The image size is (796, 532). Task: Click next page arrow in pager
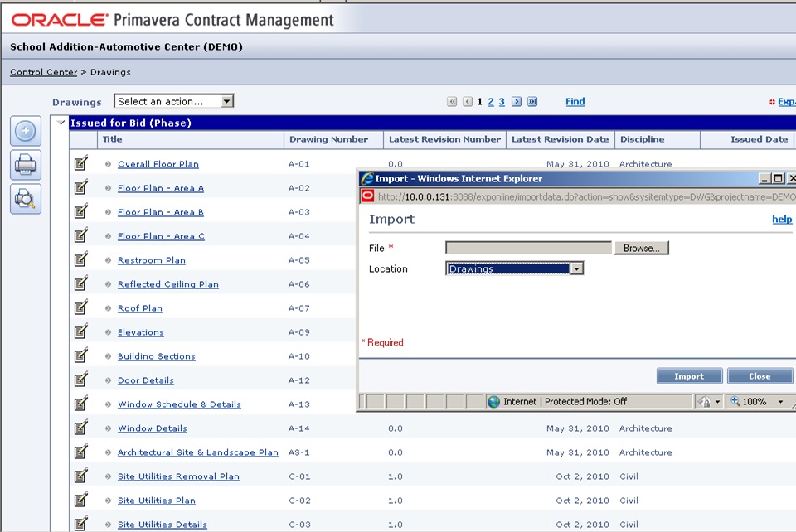point(517,102)
